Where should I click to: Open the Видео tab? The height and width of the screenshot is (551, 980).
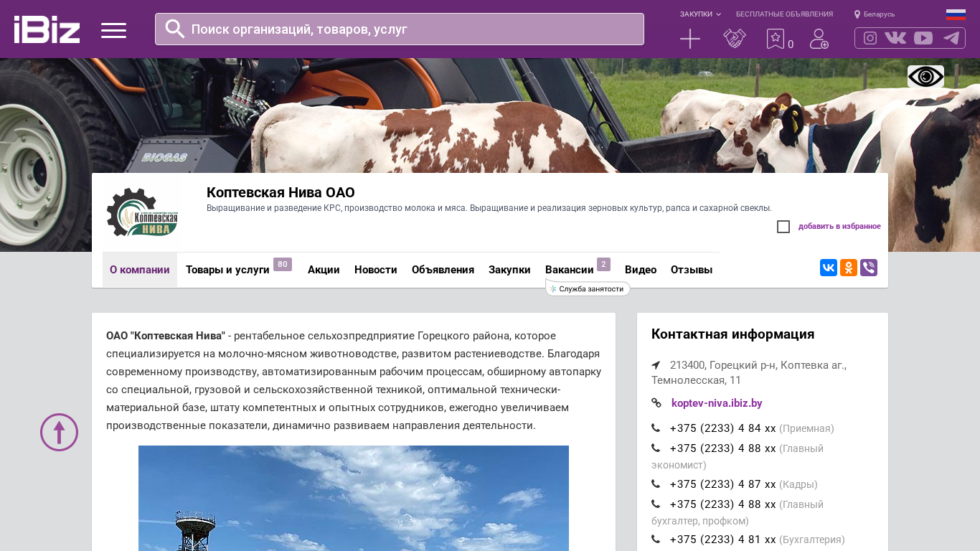[641, 270]
